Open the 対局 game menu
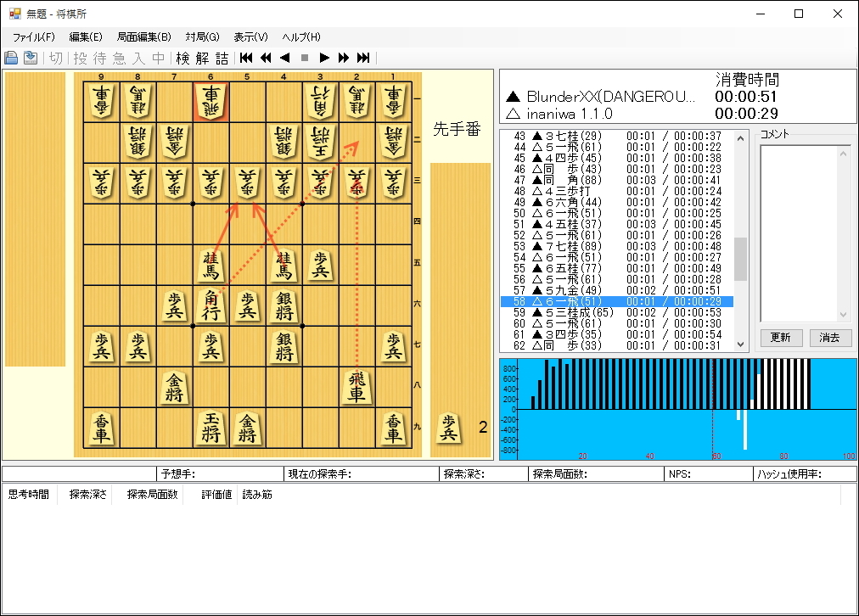The height and width of the screenshot is (616, 859). pos(201,37)
